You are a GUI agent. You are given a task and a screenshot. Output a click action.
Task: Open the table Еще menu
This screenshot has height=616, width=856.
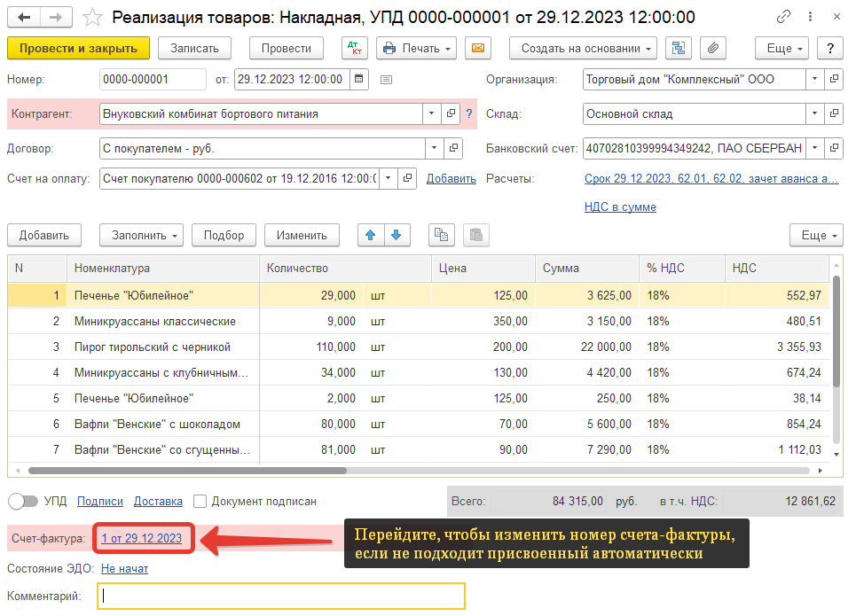coord(817,235)
